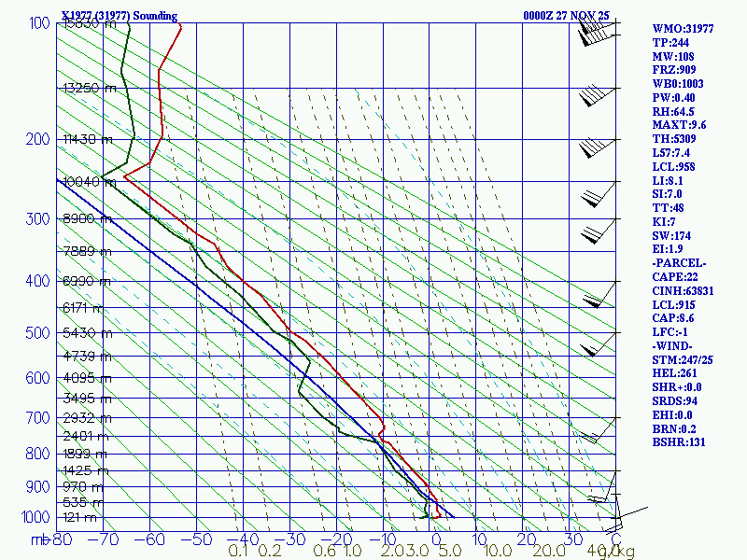Click the WMO:31977 station identifier

(683, 29)
